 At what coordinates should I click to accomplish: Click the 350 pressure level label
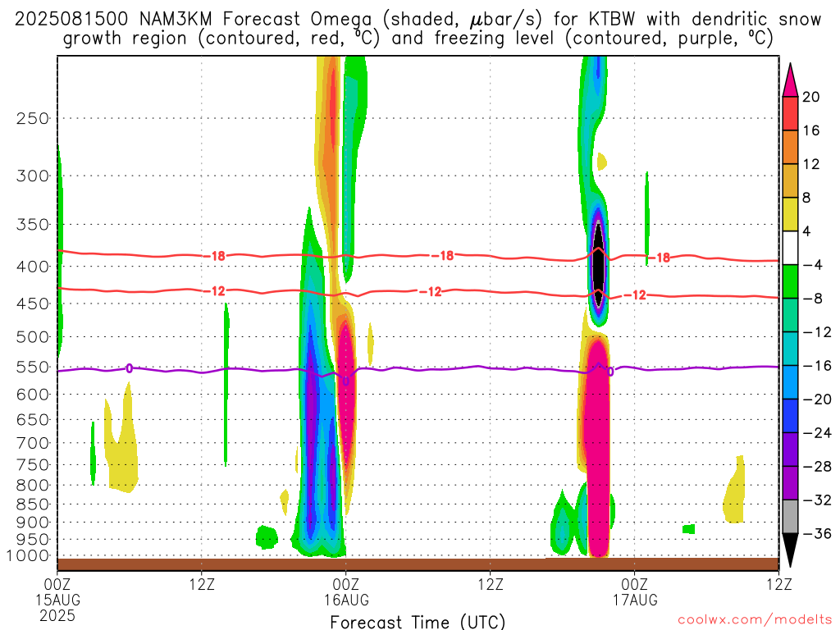pos(33,225)
